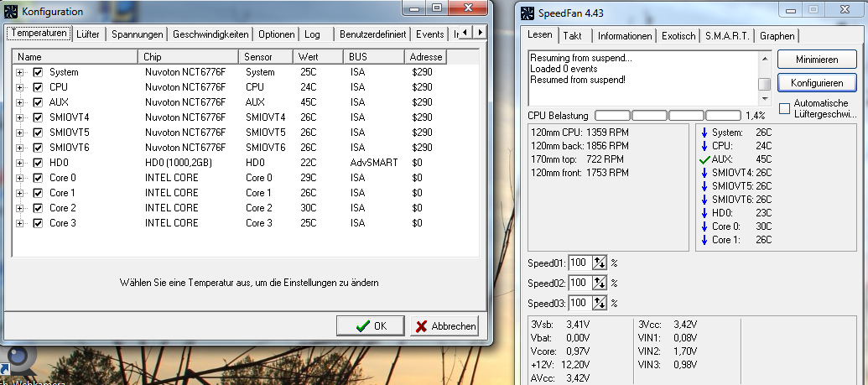Click the Speed01 value field
868x385 pixels.
pyautogui.click(x=580, y=263)
